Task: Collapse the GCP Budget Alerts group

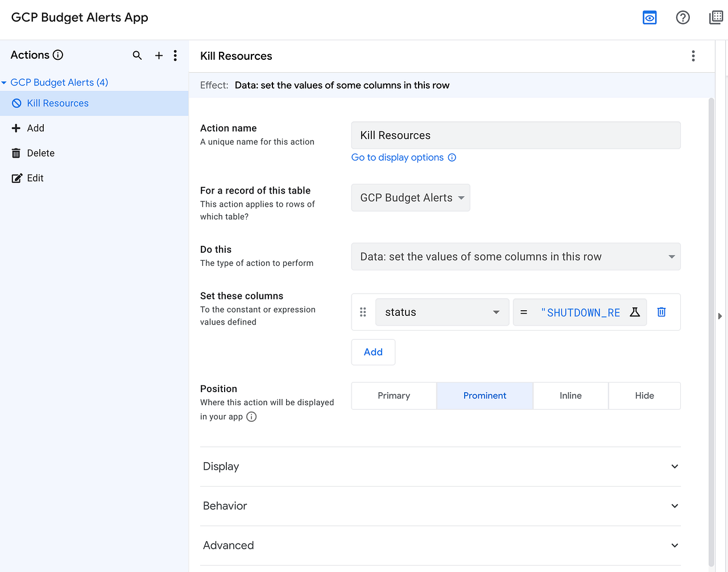Action: [x=4, y=83]
